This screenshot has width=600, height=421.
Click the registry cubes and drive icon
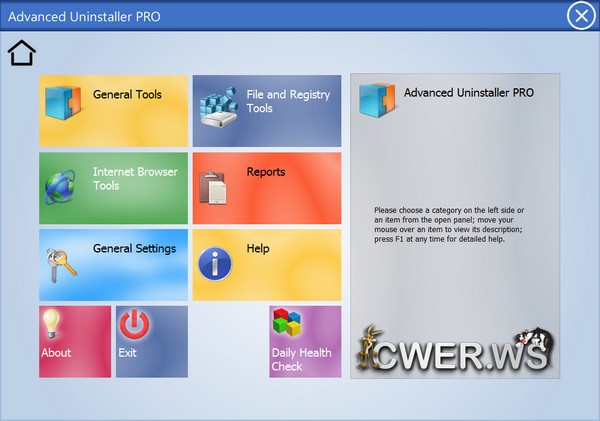coord(219,107)
